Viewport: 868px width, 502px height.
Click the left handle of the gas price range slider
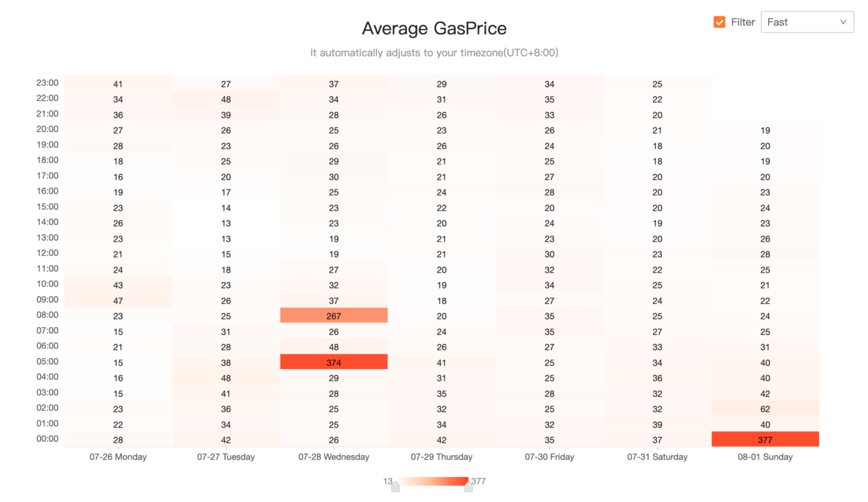396,487
